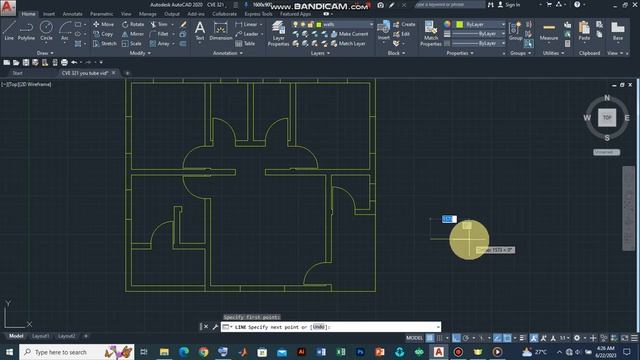Toggle lineweight display in status bar

(523, 338)
